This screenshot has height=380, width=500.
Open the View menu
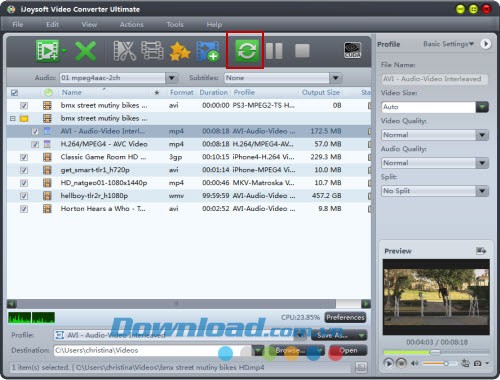(x=89, y=25)
